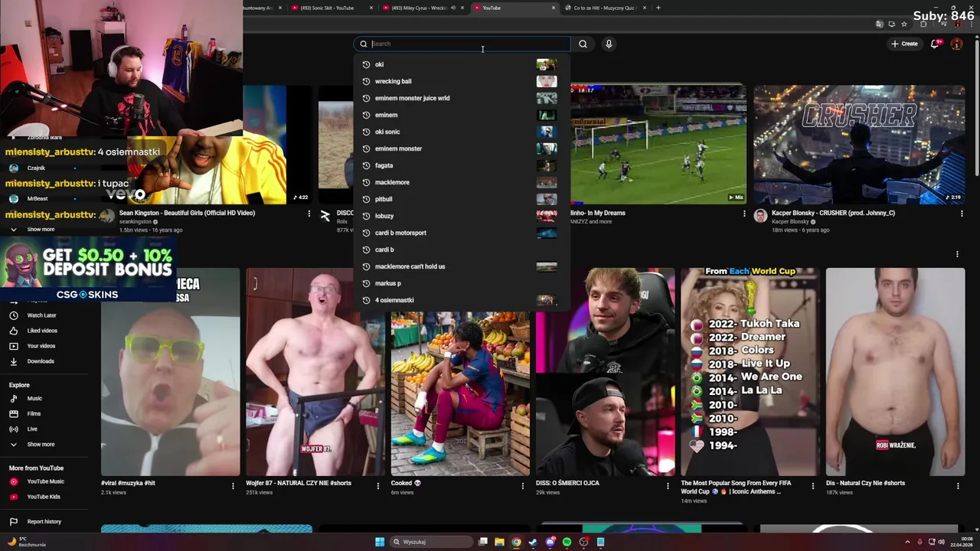The image size is (980, 551).
Task: Open Spotify from taskbar
Action: tap(567, 542)
